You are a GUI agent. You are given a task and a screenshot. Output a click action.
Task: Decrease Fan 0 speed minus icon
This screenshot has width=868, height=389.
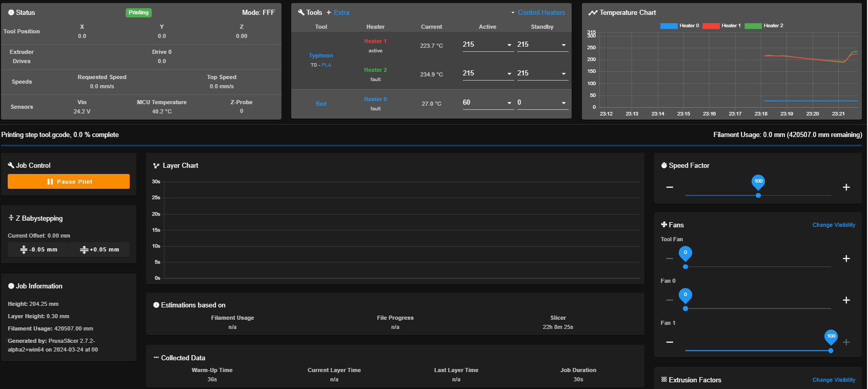tap(670, 300)
